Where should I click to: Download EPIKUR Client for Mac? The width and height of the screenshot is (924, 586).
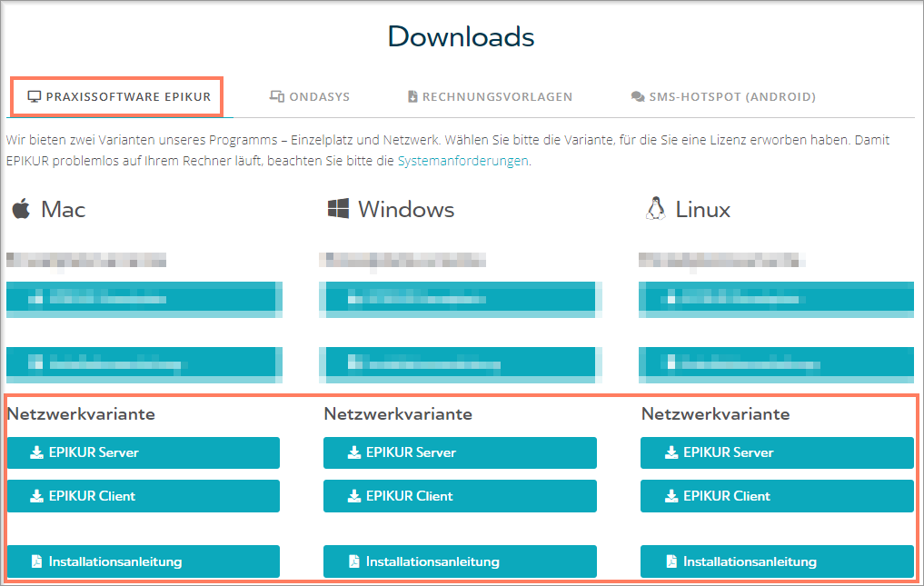[144, 496]
